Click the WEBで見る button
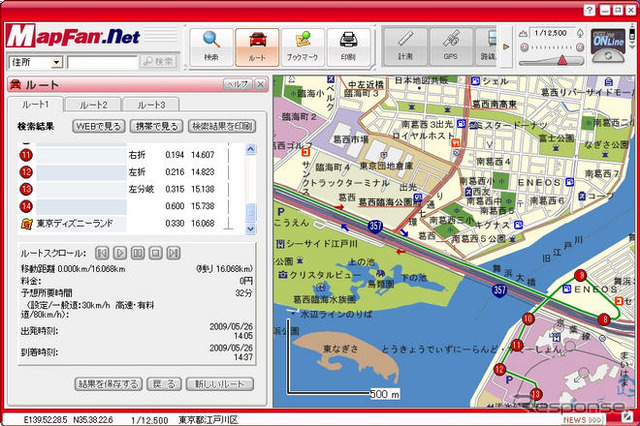The height and width of the screenshot is (426, 640). [x=98, y=126]
